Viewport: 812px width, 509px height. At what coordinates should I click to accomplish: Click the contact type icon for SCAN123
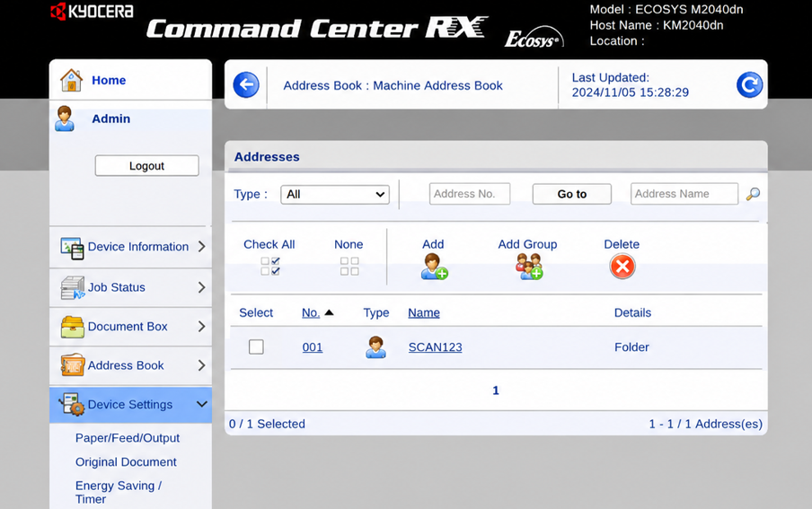point(375,347)
